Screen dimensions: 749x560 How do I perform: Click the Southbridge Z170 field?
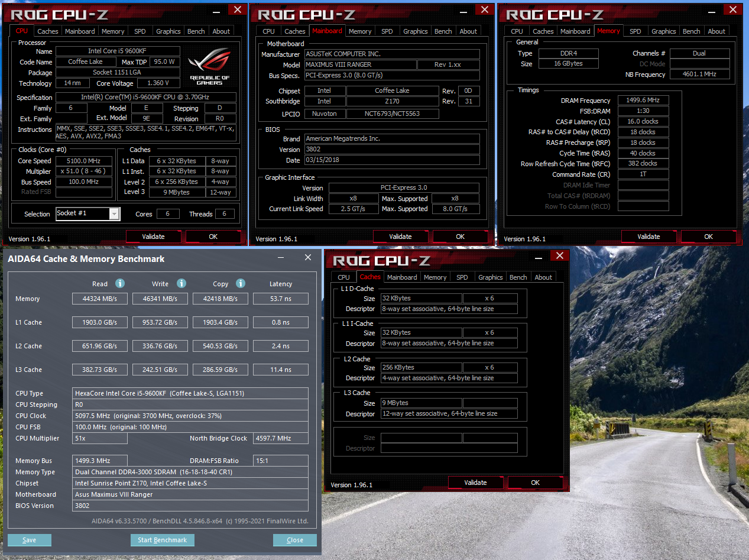(x=393, y=101)
